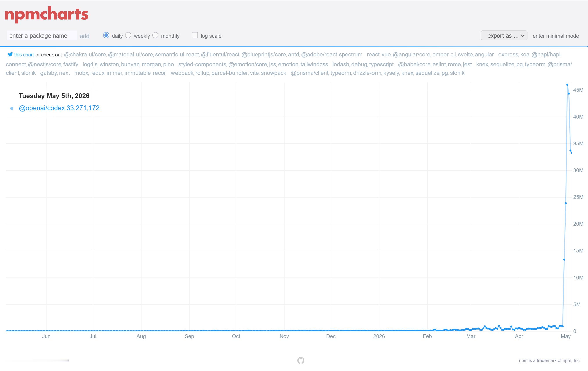Click the npmcharts logo

pos(47,14)
